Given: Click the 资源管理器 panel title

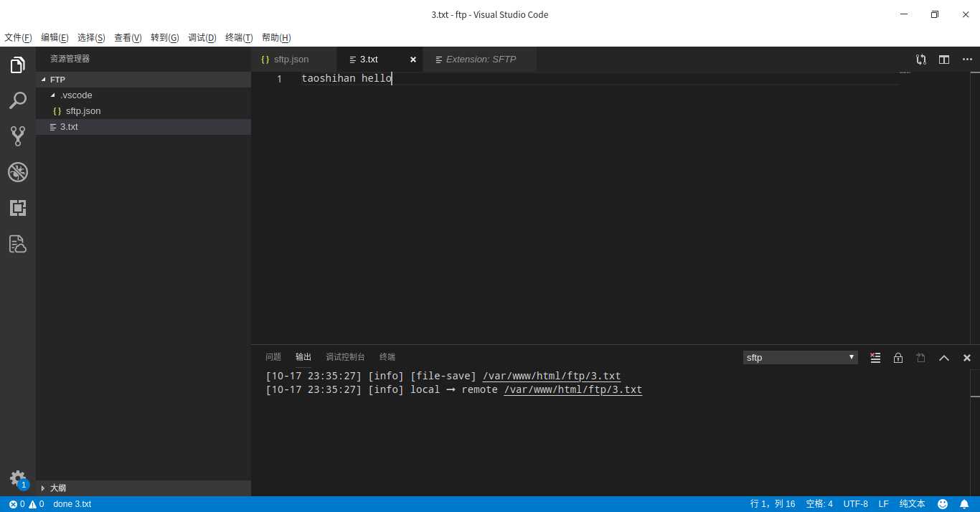Looking at the screenshot, I should click(x=70, y=59).
